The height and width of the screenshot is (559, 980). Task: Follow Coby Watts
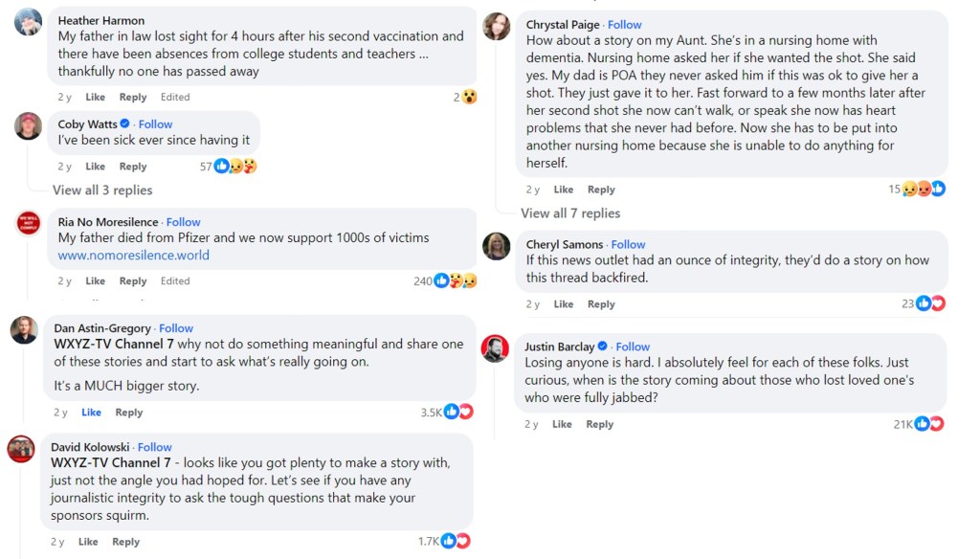(x=155, y=124)
